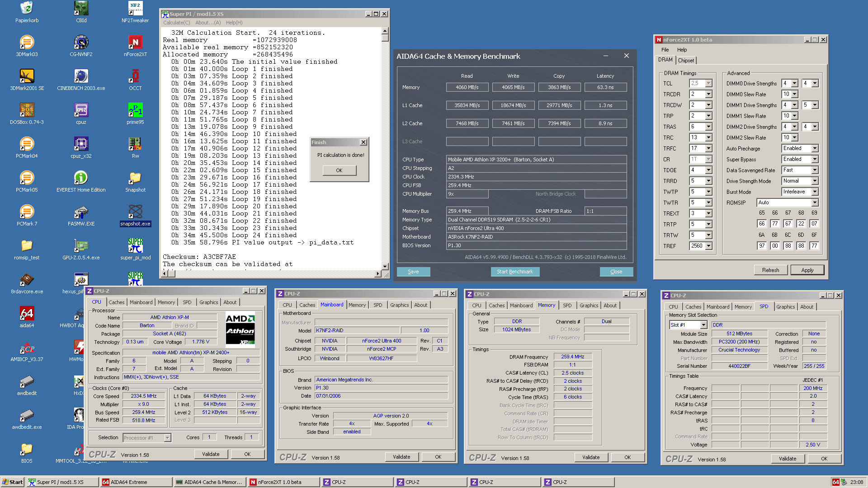The height and width of the screenshot is (488, 868).
Task: Click Apply in nForce2XT
Action: [x=807, y=270]
